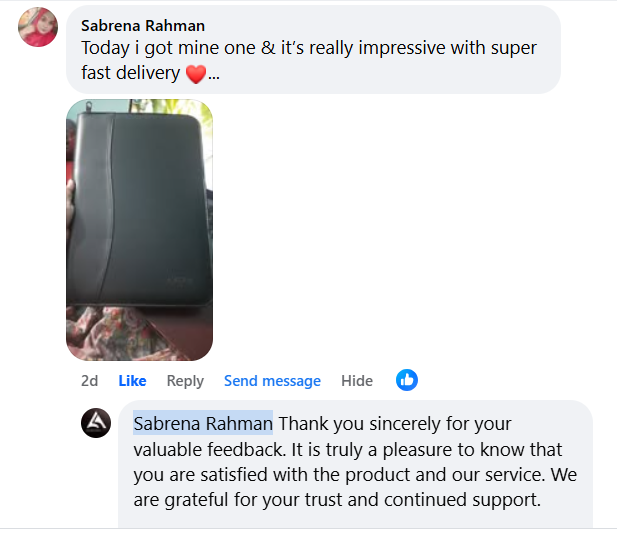Hide Sabrena Rahman's comment
This screenshot has width=617, height=535.
click(x=357, y=381)
